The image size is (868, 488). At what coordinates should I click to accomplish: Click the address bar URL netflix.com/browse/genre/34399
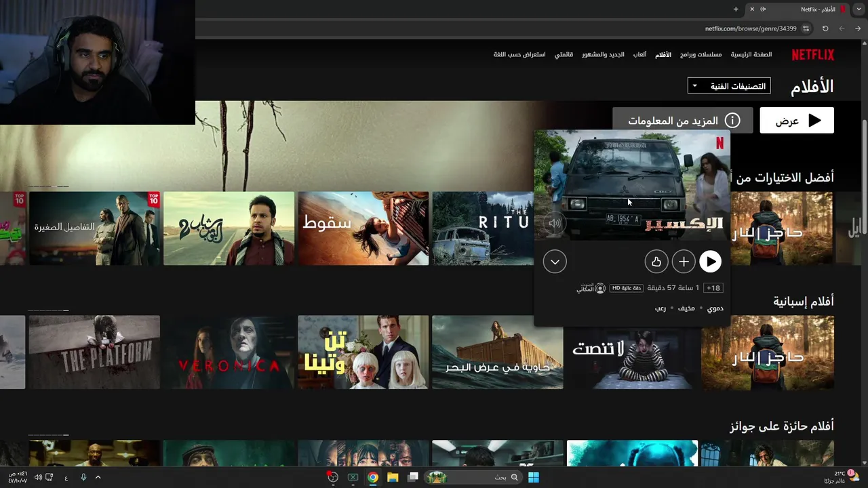[751, 28]
